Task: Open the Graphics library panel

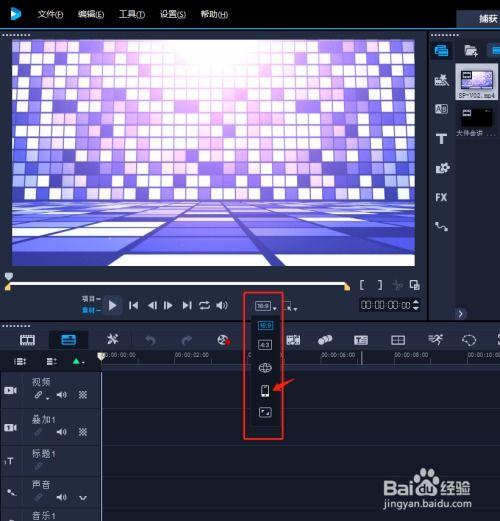Action: (x=442, y=168)
